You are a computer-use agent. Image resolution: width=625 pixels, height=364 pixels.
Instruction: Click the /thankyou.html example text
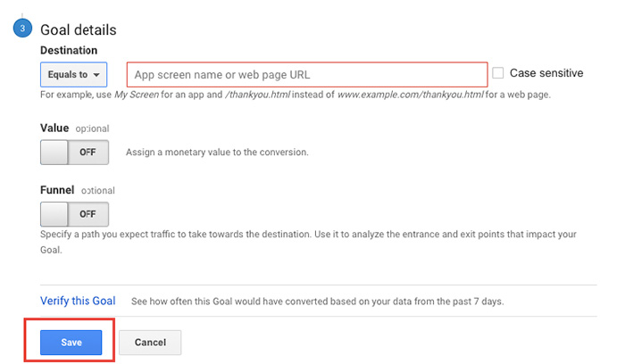(257, 95)
